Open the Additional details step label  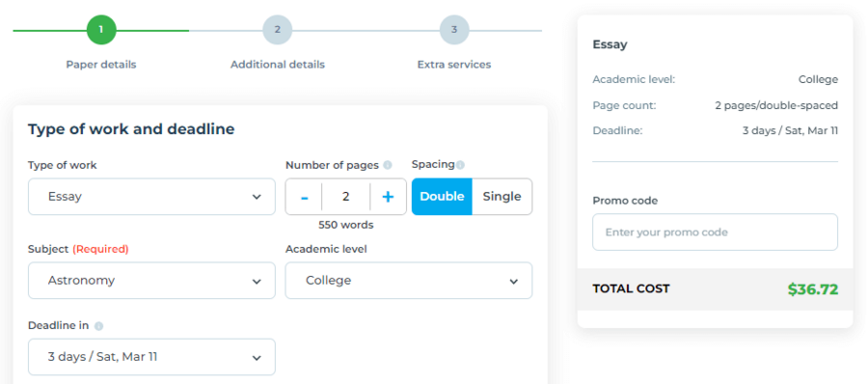278,65
